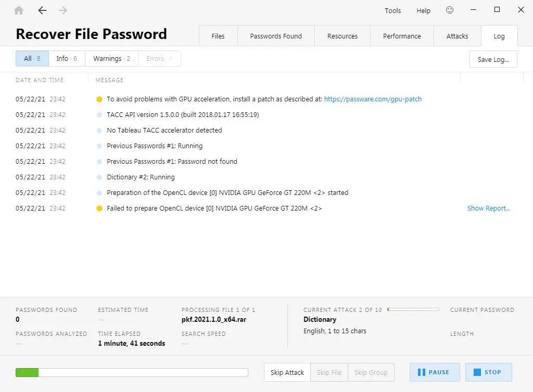
Task: Open the feedback smiley icon
Action: 450,10
